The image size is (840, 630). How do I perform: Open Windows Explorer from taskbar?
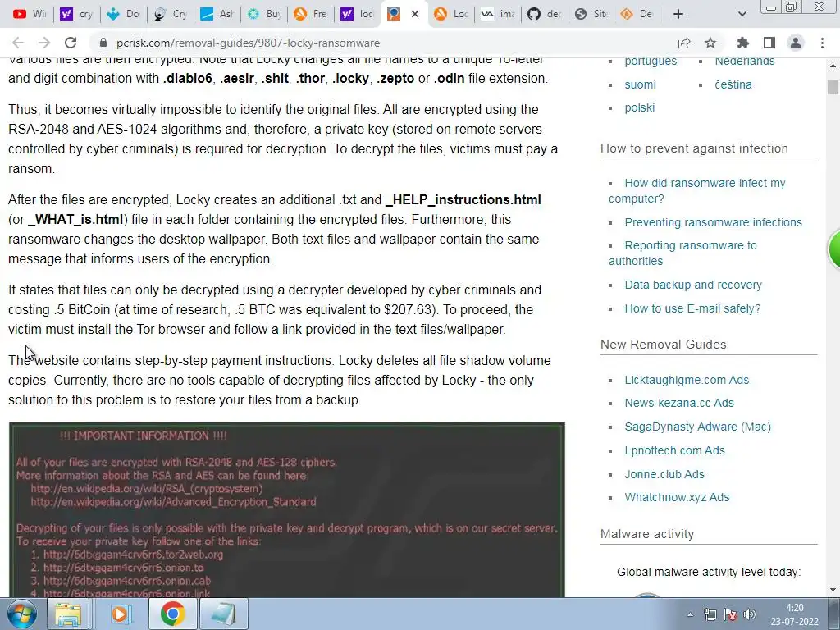[68, 614]
